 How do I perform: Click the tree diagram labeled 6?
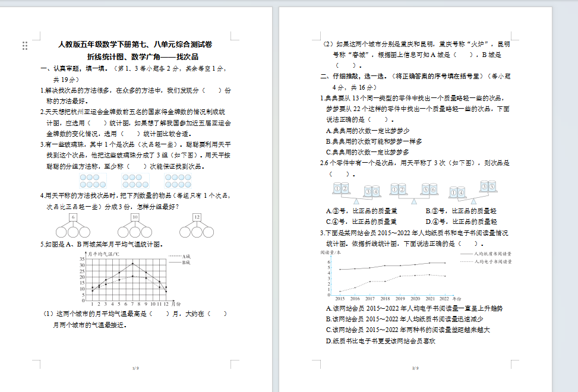(x=72, y=226)
